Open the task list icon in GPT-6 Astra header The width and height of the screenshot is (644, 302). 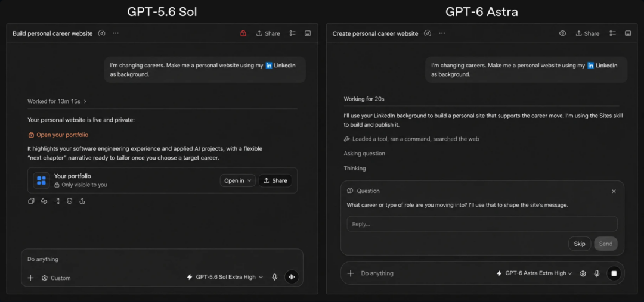point(612,33)
